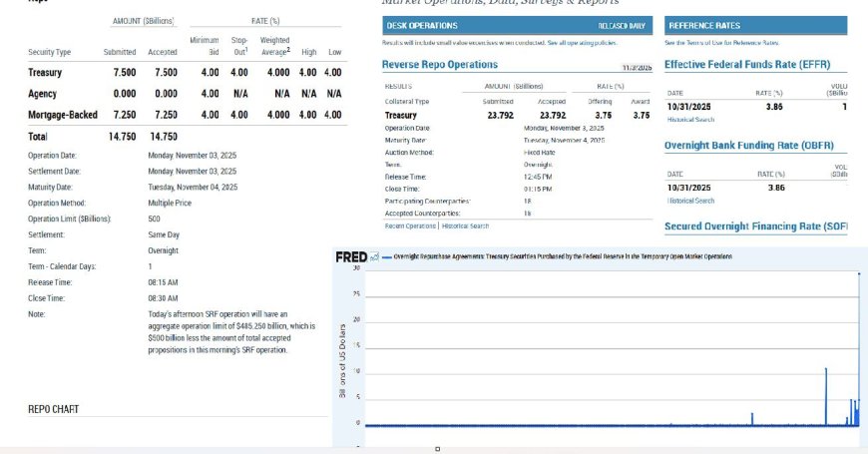
Task: Select the Total row label in Repo table
Action: [x=38, y=136]
